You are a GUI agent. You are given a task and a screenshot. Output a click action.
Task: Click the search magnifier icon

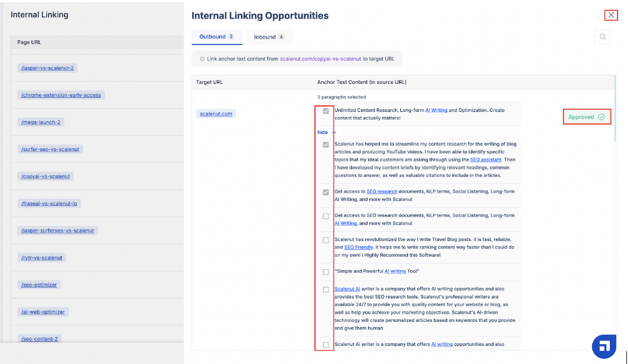[602, 37]
